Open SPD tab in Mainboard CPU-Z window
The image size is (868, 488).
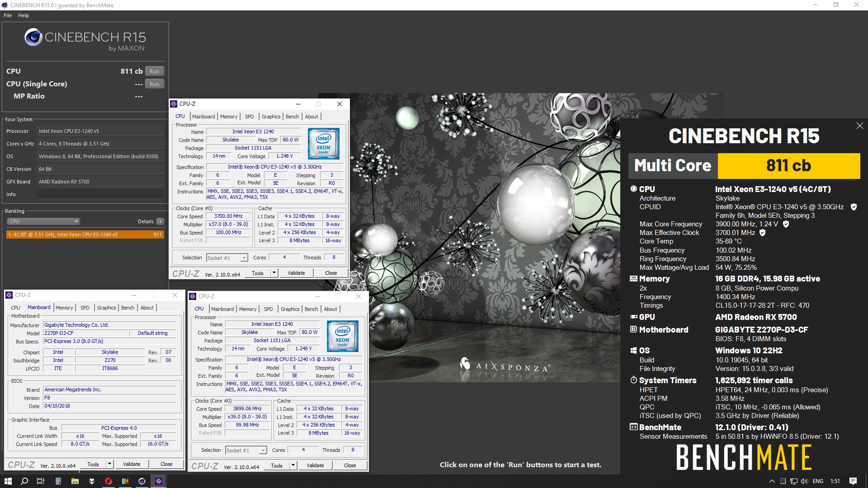coord(85,308)
